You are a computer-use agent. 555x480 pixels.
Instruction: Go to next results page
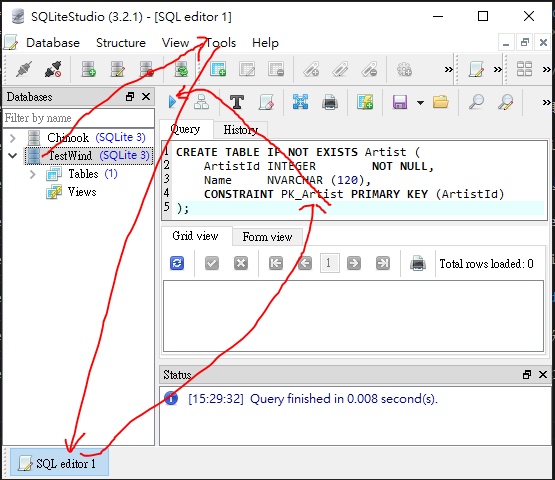tap(354, 263)
